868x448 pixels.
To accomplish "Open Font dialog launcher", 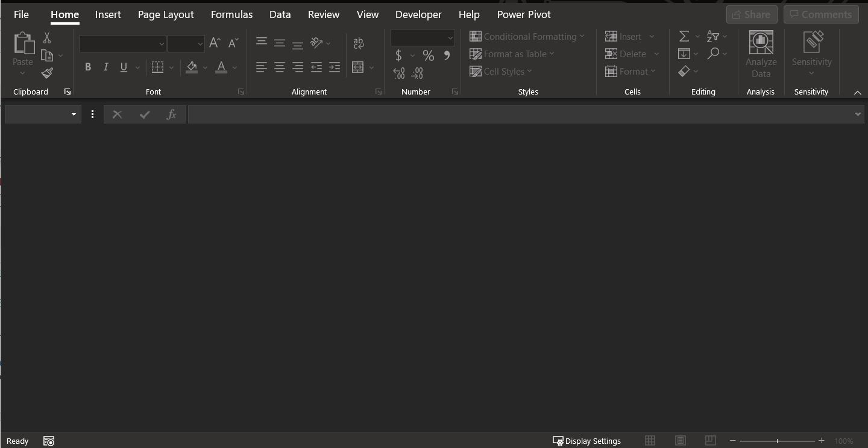I will click(x=241, y=92).
